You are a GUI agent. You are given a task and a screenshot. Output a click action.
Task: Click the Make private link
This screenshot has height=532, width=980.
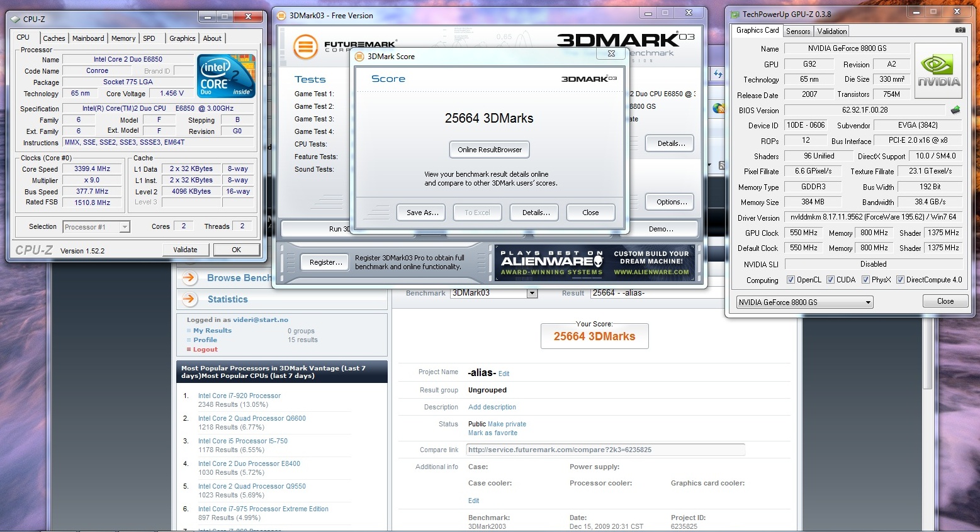(x=507, y=424)
